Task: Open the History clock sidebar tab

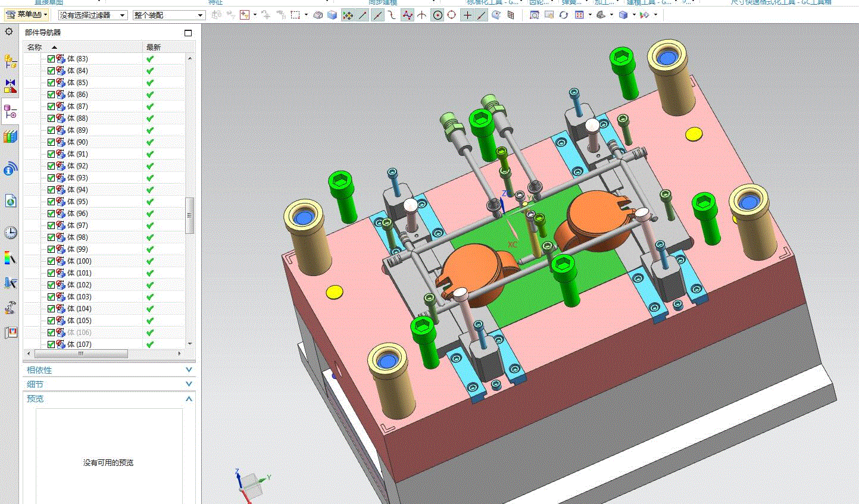Action: 11,232
